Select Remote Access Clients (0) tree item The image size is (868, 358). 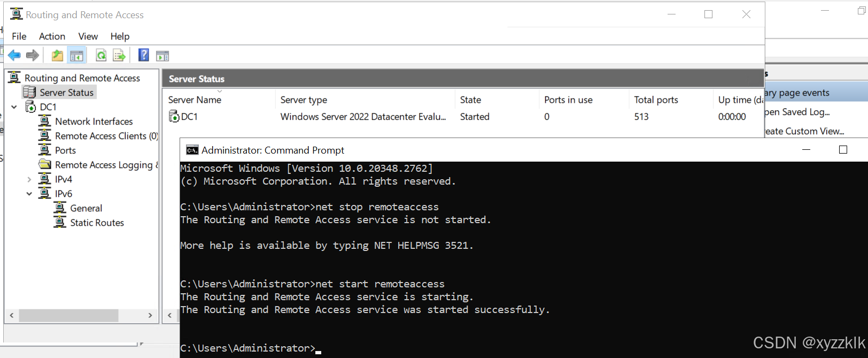click(106, 135)
